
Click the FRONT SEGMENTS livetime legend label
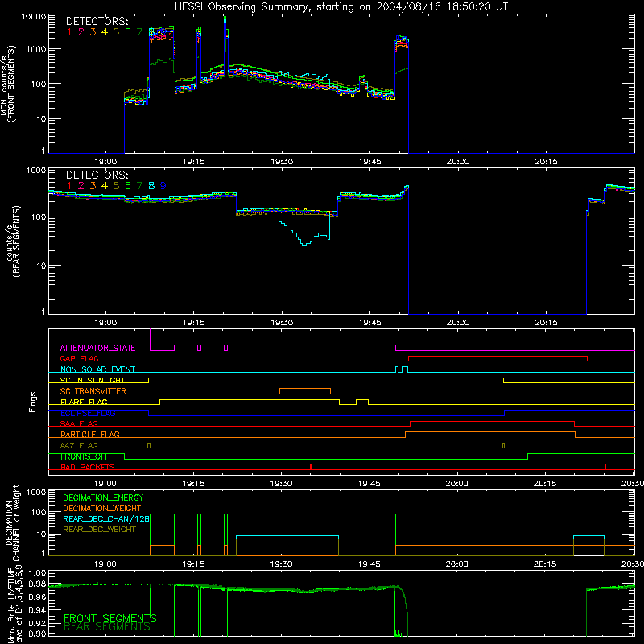(x=110, y=618)
